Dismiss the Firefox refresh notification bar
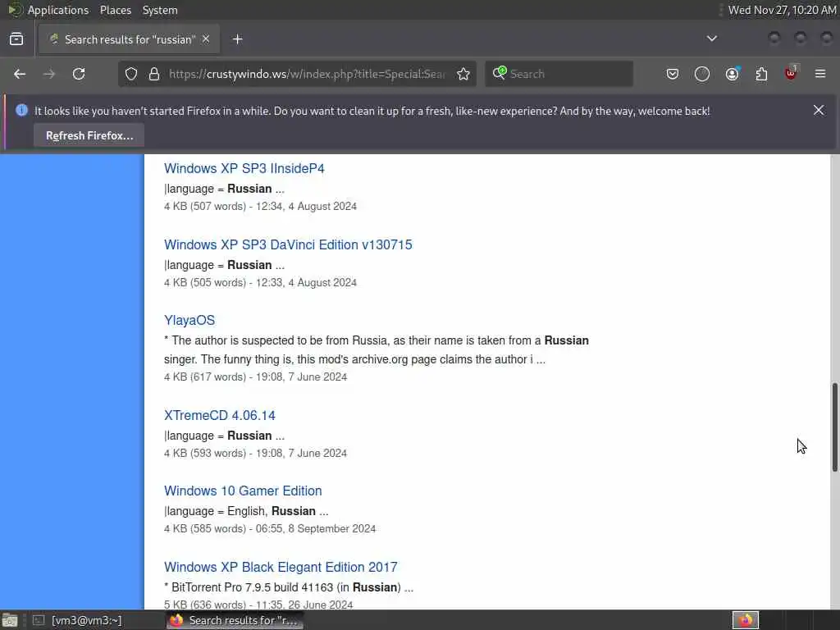 (819, 110)
